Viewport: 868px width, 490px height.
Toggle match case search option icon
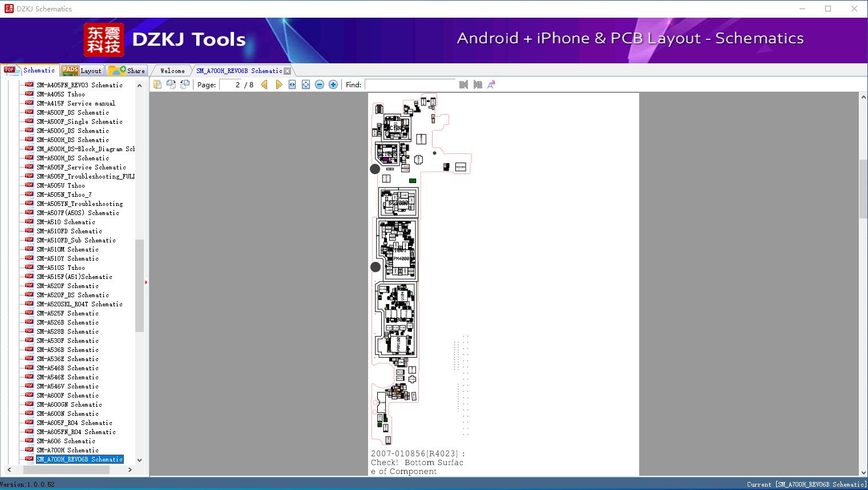click(x=491, y=84)
